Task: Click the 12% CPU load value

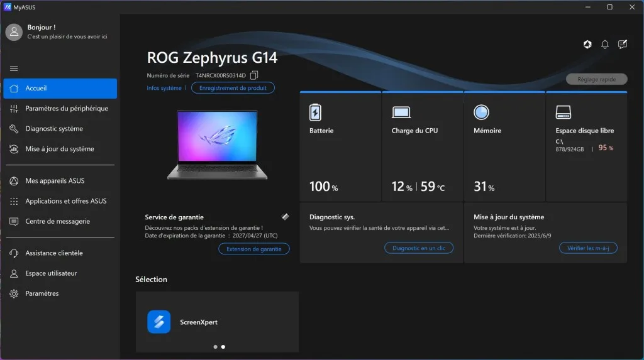Action: [x=402, y=187]
